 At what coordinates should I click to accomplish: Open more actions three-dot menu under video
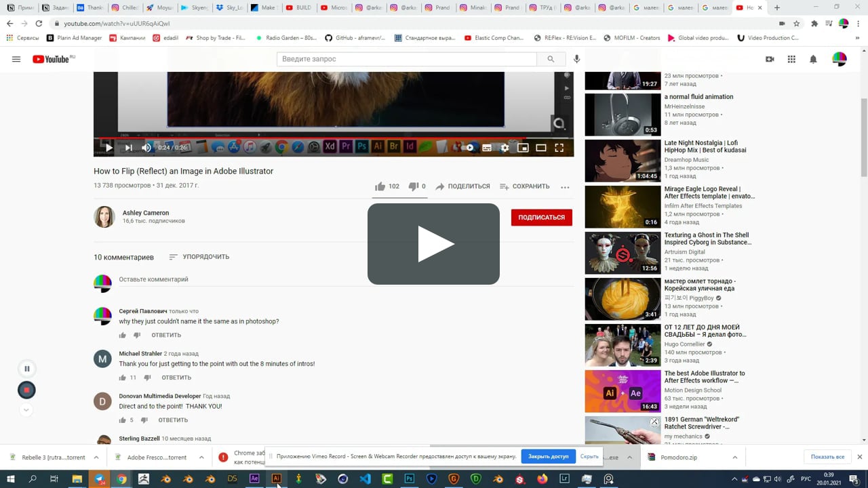565,187
